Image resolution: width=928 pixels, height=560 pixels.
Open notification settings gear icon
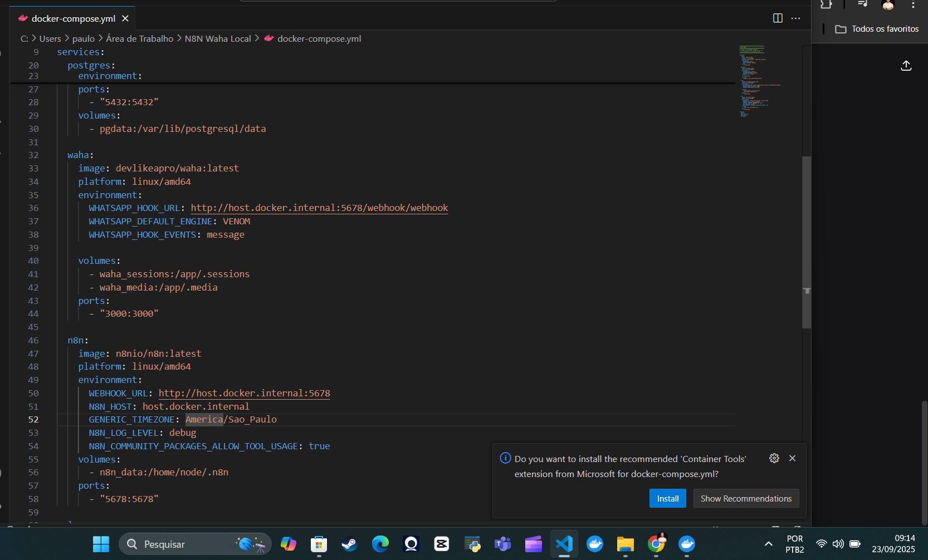point(774,458)
